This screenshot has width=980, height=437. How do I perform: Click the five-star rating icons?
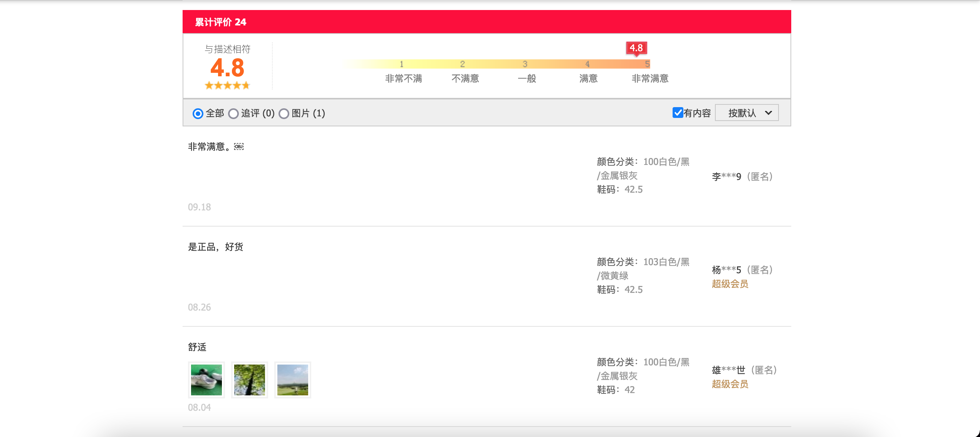pos(227,85)
